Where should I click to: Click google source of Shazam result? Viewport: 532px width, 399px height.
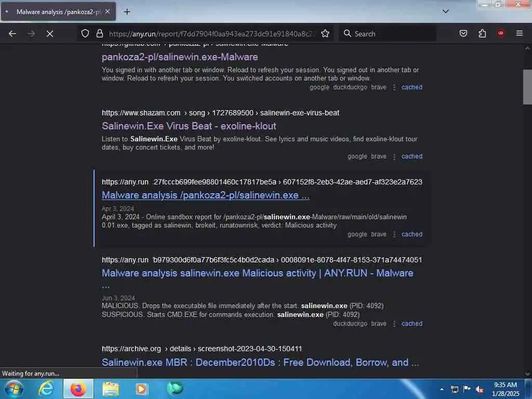coord(357,156)
